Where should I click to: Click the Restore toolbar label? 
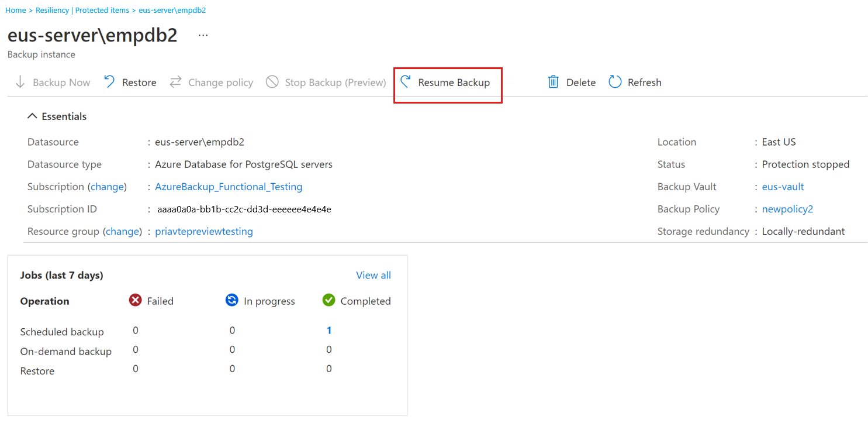click(x=139, y=83)
